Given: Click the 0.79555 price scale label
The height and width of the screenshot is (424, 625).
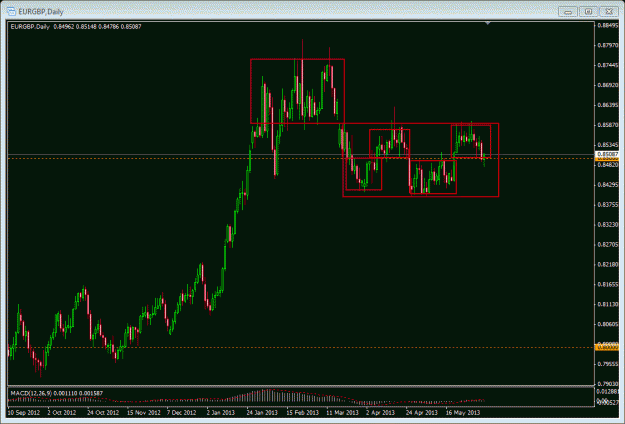Looking at the screenshot, I should [607, 364].
